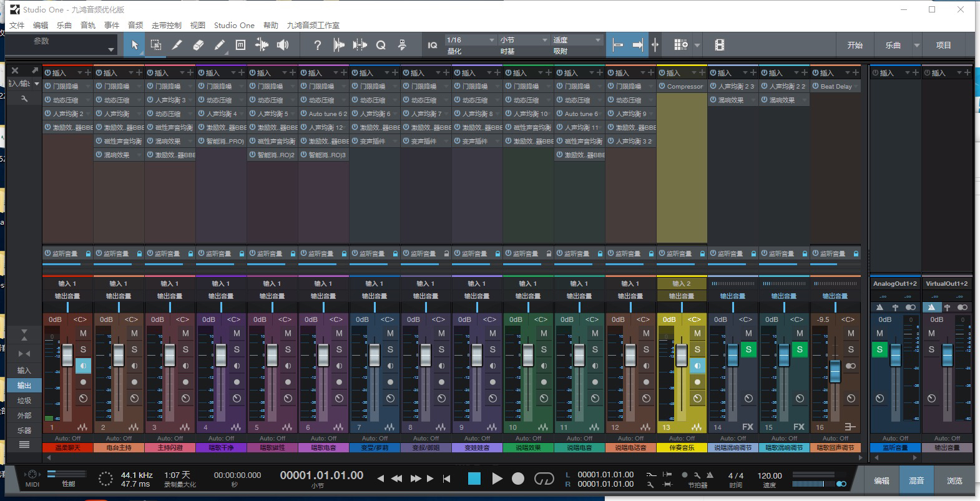The width and height of the screenshot is (980, 501).
Task: Click the video filmstrip icon in toolbar
Action: click(x=720, y=45)
